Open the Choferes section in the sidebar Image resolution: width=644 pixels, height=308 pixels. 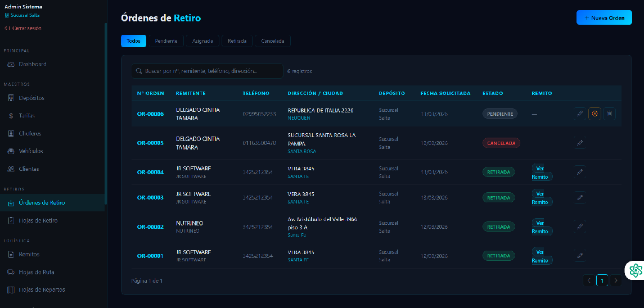[29, 134]
